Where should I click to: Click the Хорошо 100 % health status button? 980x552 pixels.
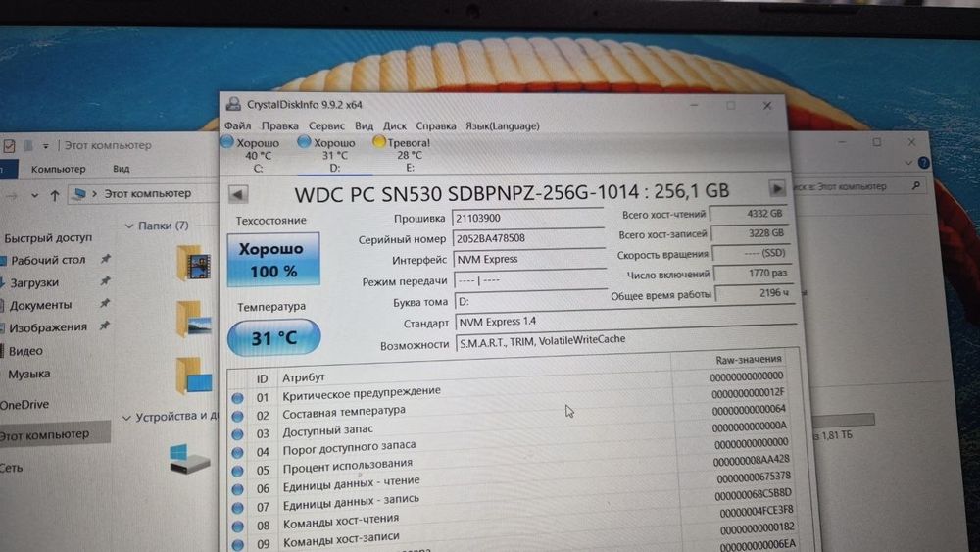273,260
